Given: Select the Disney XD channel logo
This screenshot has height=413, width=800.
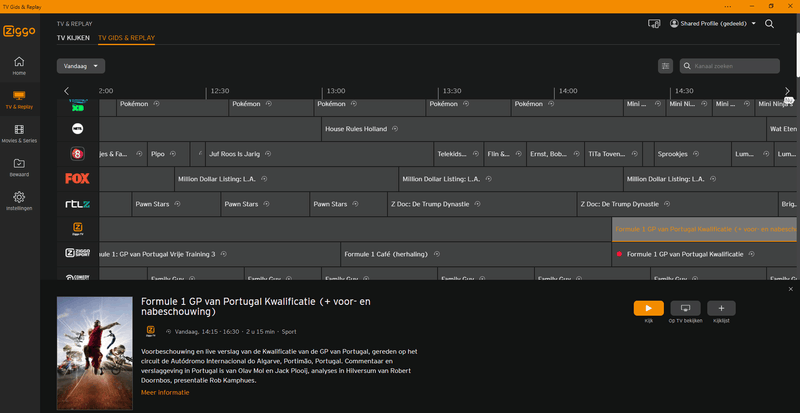Looking at the screenshot, I should [x=78, y=106].
